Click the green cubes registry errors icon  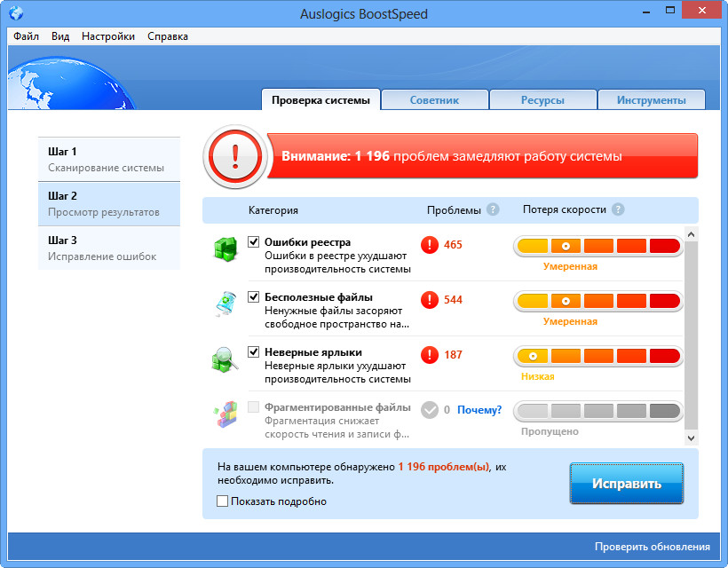(226, 249)
